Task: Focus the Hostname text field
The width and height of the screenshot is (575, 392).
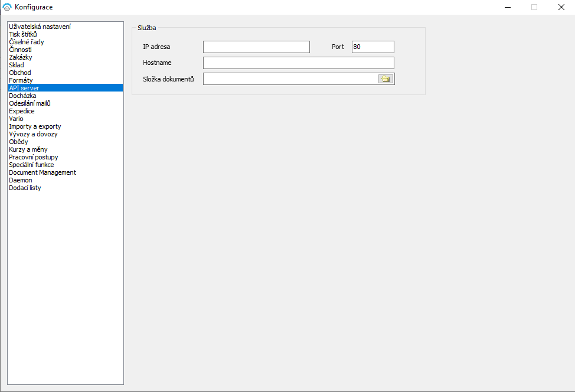Action: coord(299,63)
